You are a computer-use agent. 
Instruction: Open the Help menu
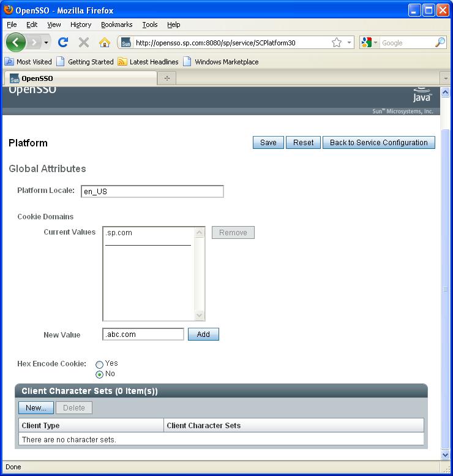174,25
